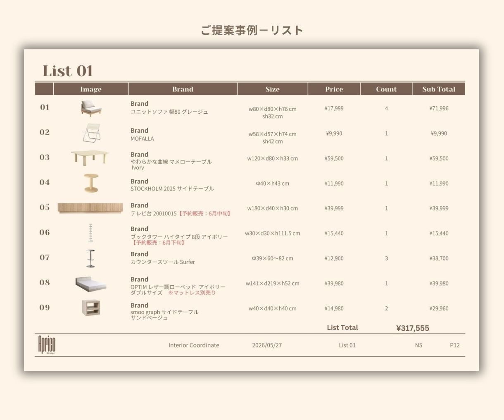Click row number 03

[x=45, y=157]
